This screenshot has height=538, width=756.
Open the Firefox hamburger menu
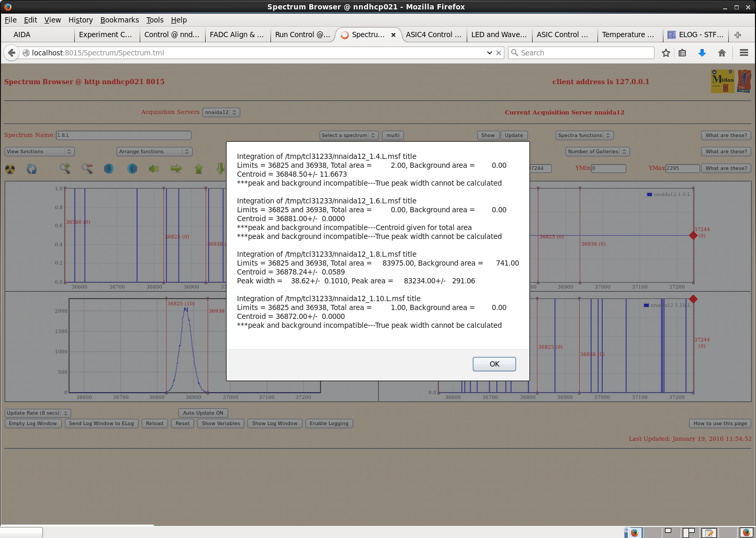click(744, 53)
